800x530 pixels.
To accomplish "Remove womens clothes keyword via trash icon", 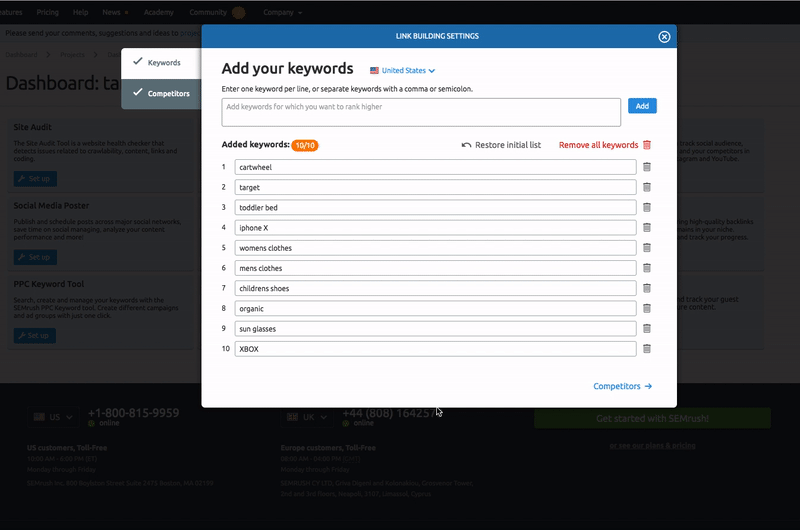I will click(x=646, y=247).
